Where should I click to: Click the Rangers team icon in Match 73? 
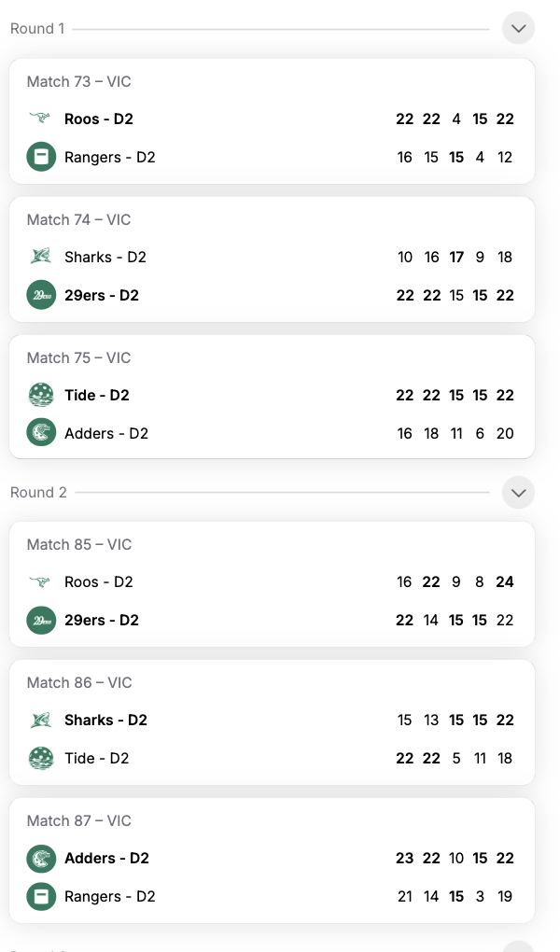click(41, 157)
